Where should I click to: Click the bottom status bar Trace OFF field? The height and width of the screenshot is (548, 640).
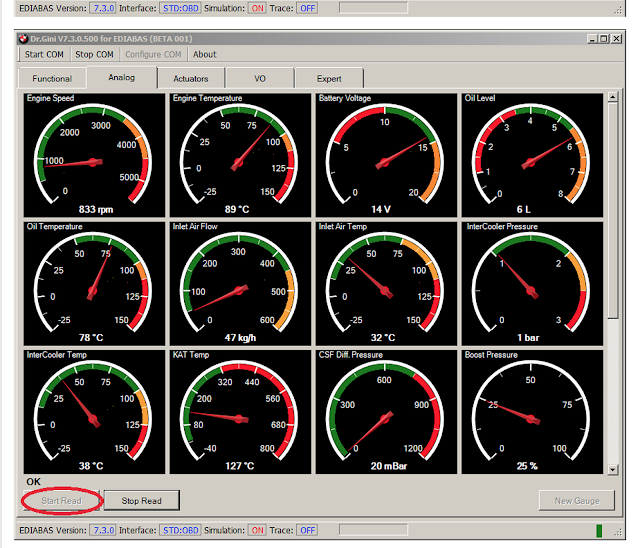[308, 530]
